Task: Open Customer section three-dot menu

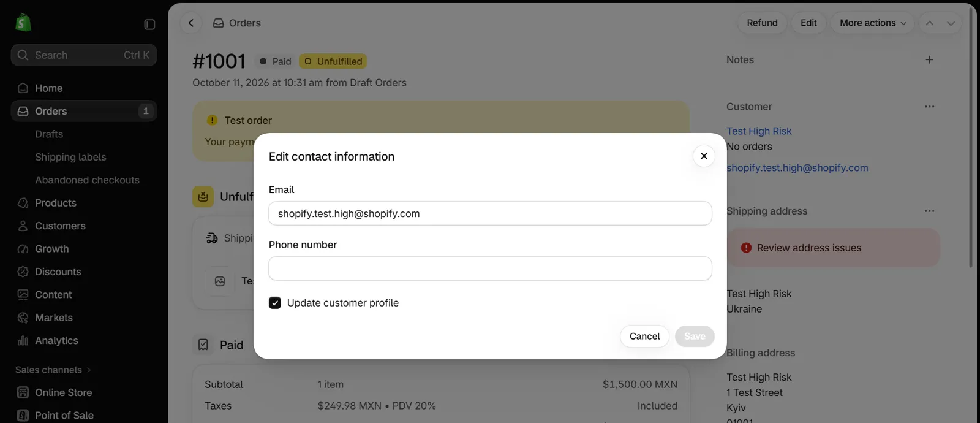Action: click(x=930, y=107)
